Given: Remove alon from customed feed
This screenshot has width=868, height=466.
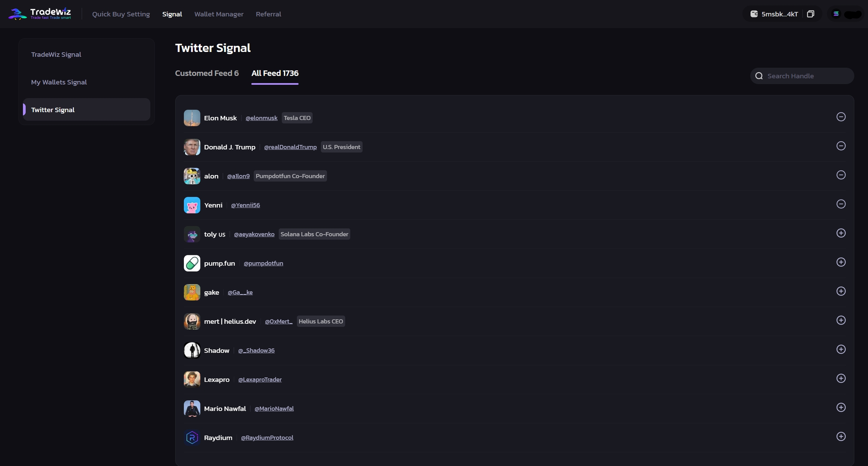Looking at the screenshot, I should 841,175.
